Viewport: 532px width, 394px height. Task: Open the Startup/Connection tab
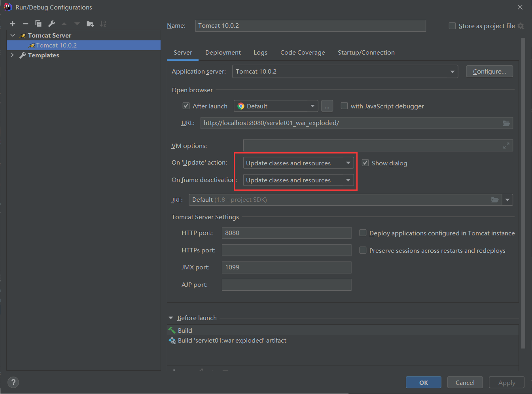point(366,53)
